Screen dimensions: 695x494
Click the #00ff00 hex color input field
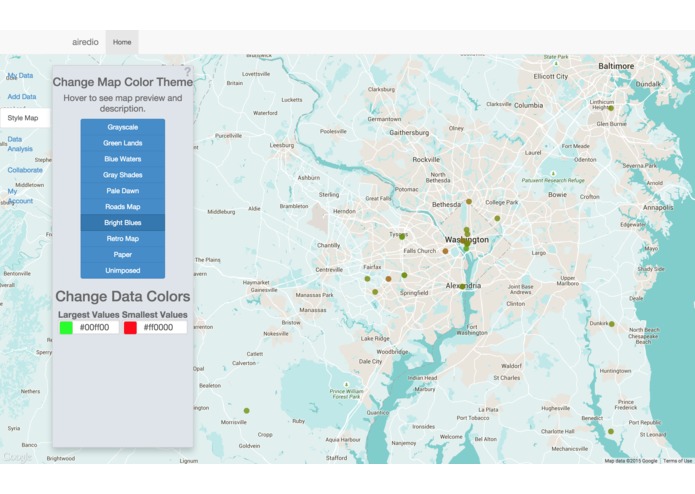(96, 328)
